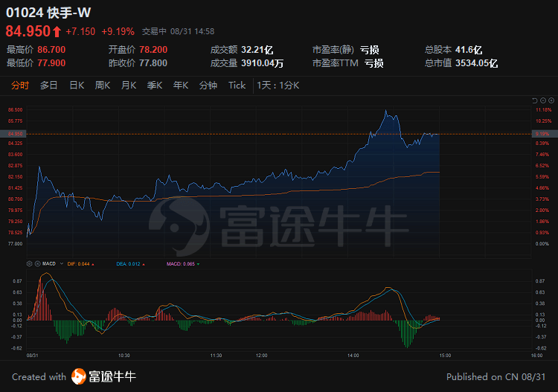558x392 pixels.
Task: Click the 成交量 value 3910.04万
Action: tap(263, 63)
